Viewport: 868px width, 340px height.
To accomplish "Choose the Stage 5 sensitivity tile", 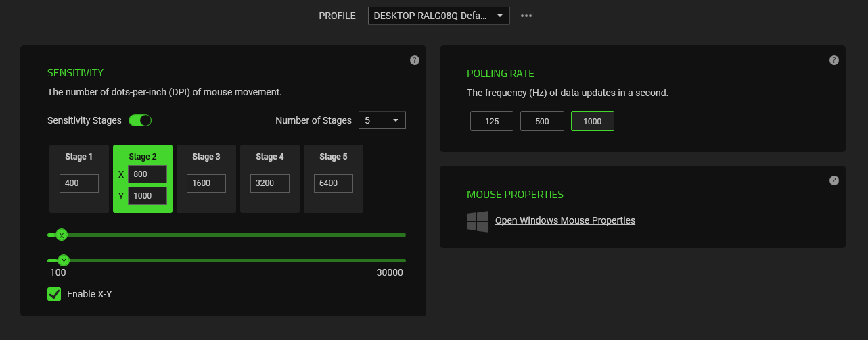I will (334, 158).
